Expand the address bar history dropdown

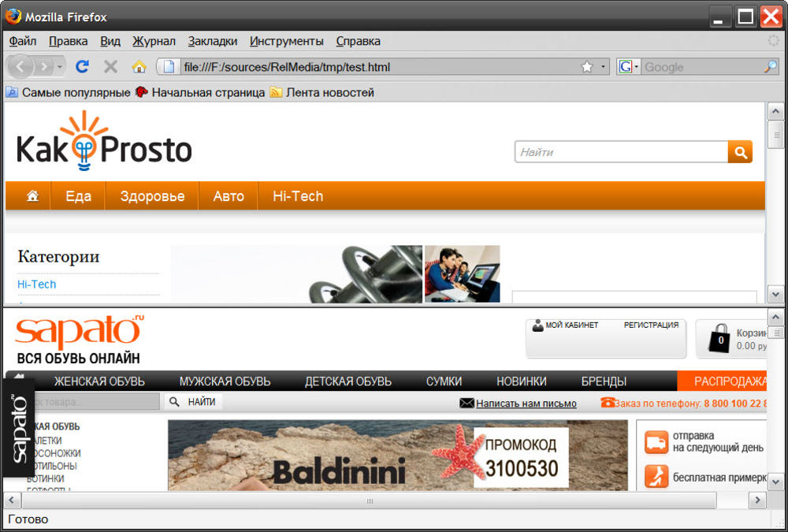click(x=604, y=67)
